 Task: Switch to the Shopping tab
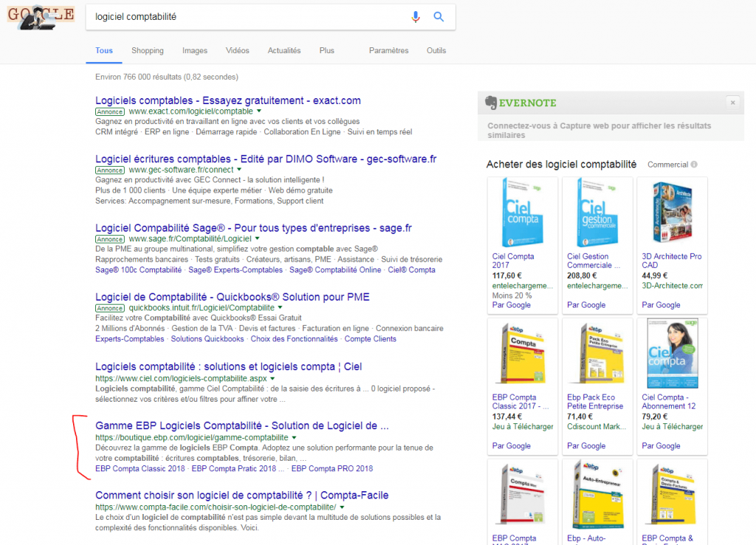coord(148,51)
